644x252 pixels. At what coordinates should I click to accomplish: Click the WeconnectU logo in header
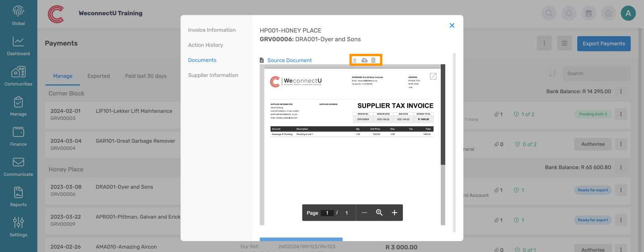pyautogui.click(x=56, y=14)
